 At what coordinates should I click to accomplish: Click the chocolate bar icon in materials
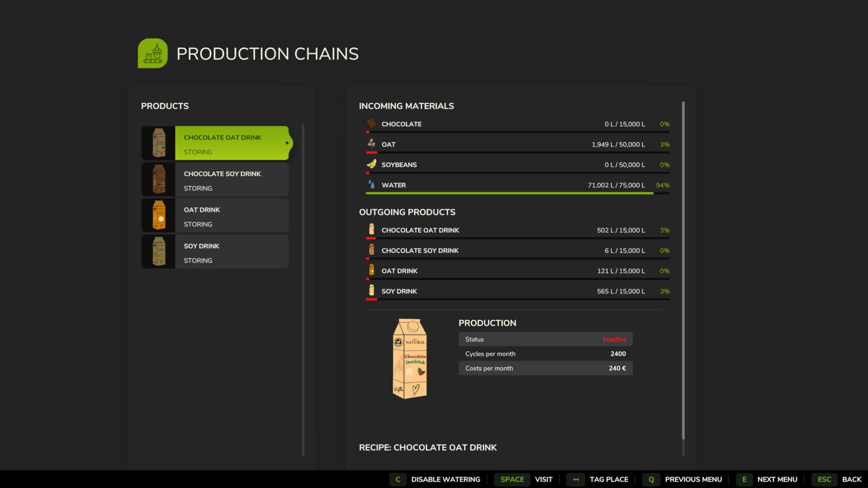[x=372, y=124]
